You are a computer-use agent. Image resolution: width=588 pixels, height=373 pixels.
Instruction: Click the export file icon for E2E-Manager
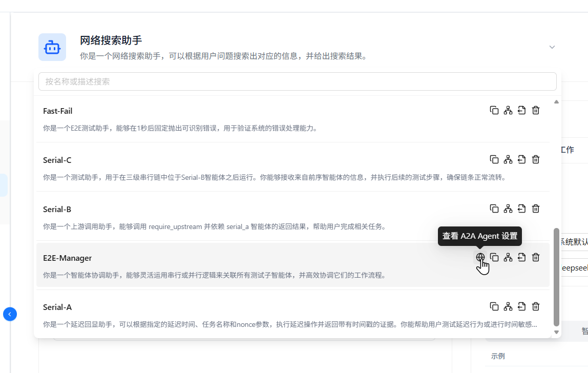tap(521, 257)
